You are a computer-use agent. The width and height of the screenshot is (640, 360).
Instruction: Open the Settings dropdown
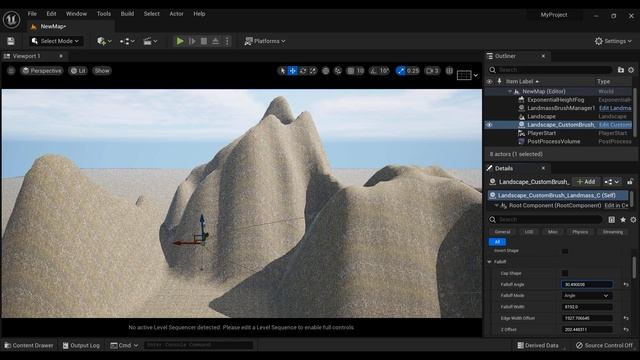click(x=613, y=41)
